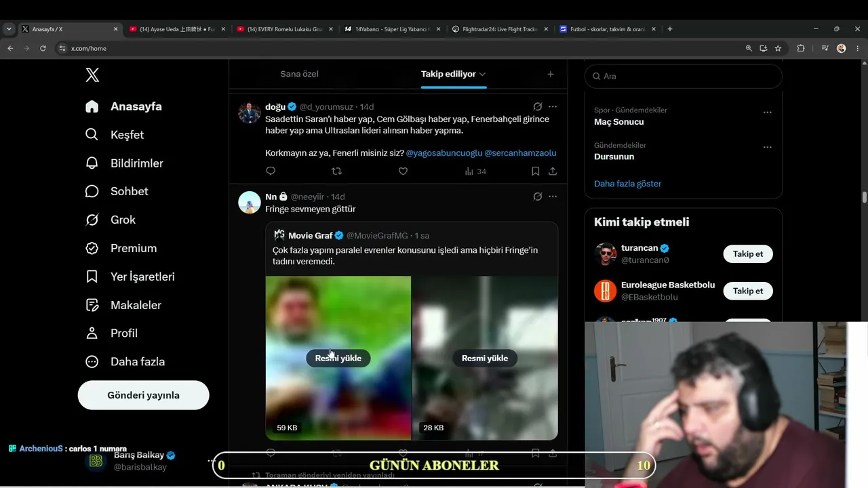This screenshot has height=488, width=868.
Task: Switch to the Sana özel tab
Action: click(300, 74)
